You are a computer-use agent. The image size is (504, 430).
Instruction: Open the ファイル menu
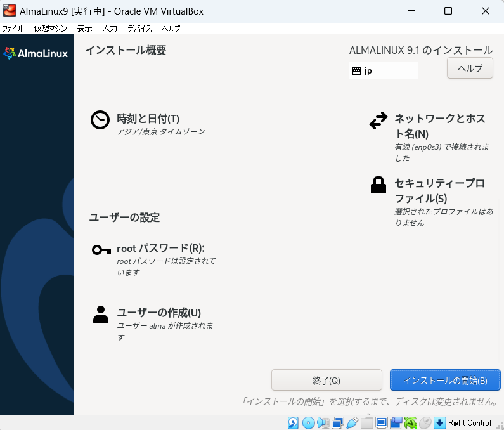[x=13, y=29]
